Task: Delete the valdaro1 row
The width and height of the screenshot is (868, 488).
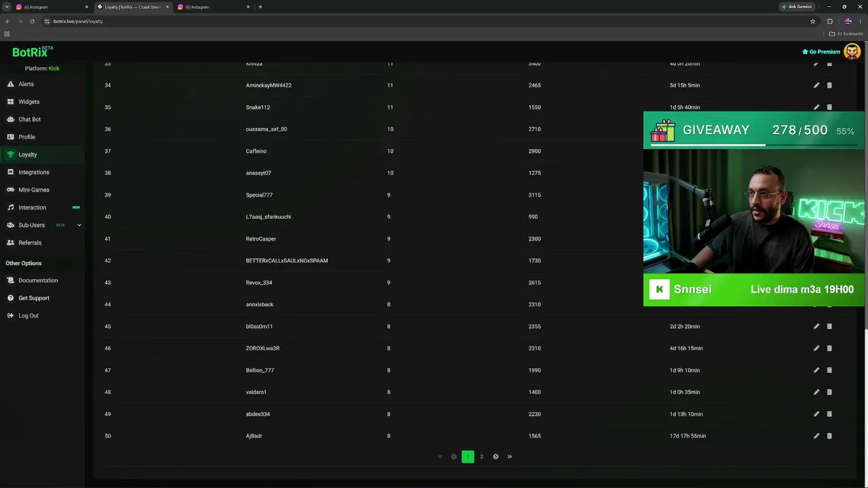Action: point(829,392)
